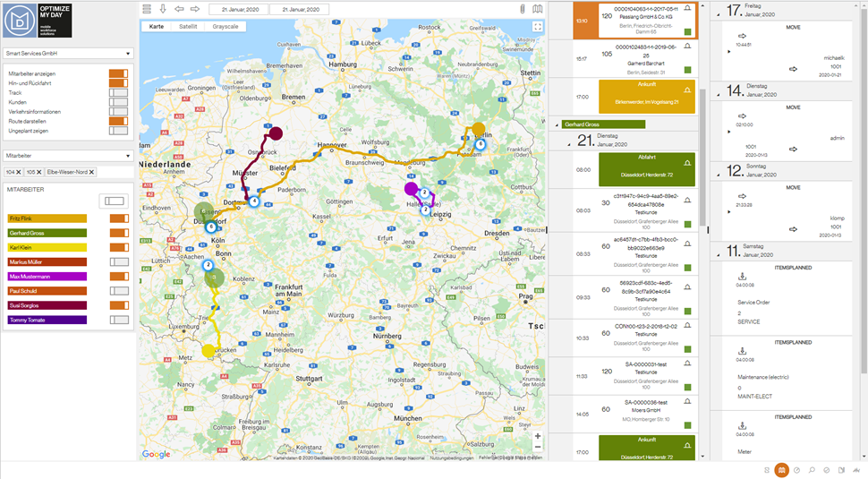Toggle Markus Müller route visibility
This screenshot has height=479, width=868.
pos(118,261)
